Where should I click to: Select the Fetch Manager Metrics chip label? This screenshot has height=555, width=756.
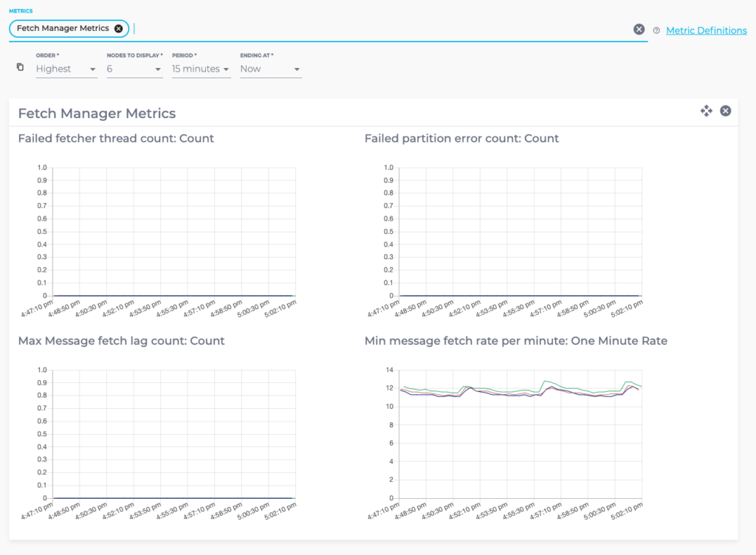(63, 29)
